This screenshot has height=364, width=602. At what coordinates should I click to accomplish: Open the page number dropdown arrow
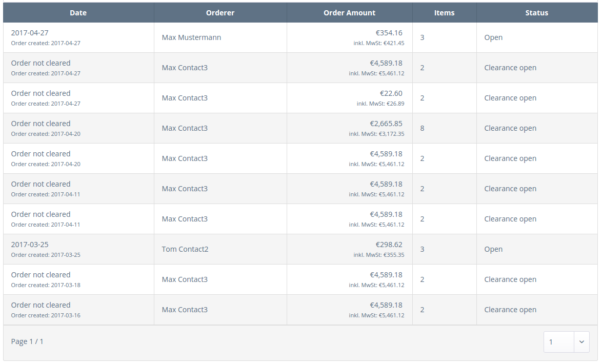coord(581,342)
